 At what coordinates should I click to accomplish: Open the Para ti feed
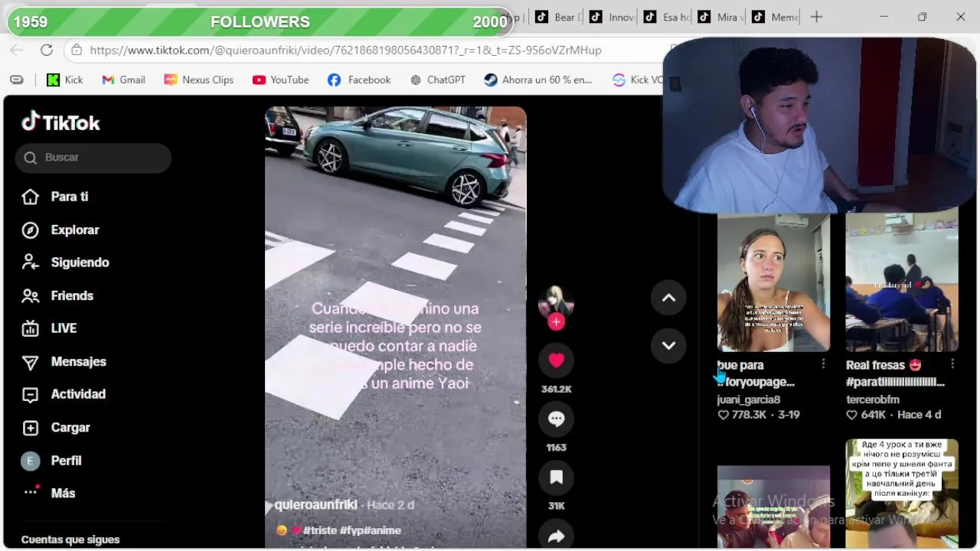pyautogui.click(x=69, y=197)
